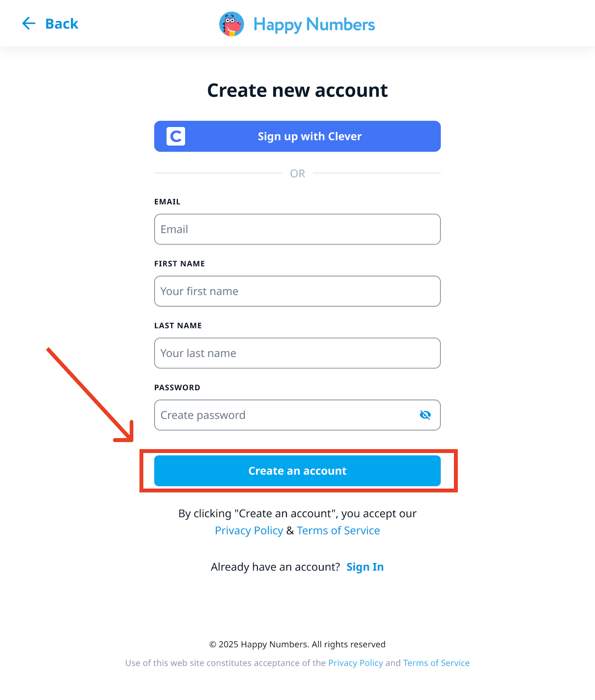Focus the Email input field
The height and width of the screenshot is (700, 595).
pyautogui.click(x=297, y=229)
